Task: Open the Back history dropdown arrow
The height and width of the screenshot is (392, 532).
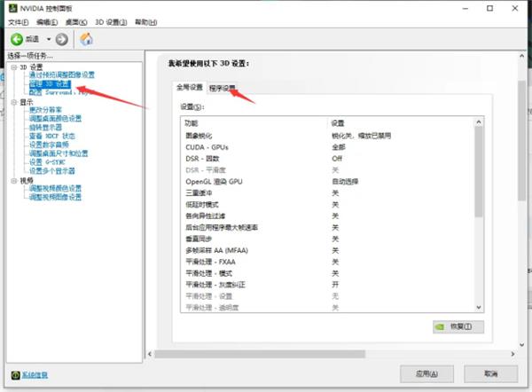Action: [x=49, y=39]
